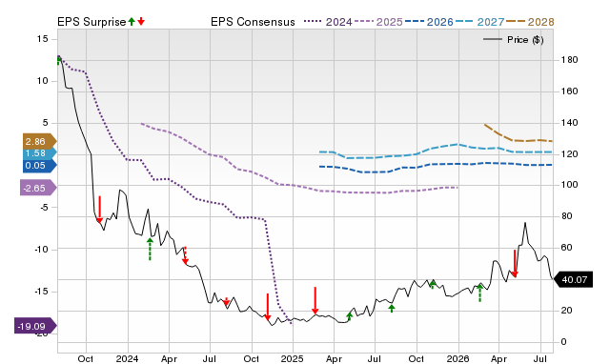The height and width of the screenshot is (364, 610).
Task: Select the green surprise arrow in November 2025
Action: click(x=433, y=284)
